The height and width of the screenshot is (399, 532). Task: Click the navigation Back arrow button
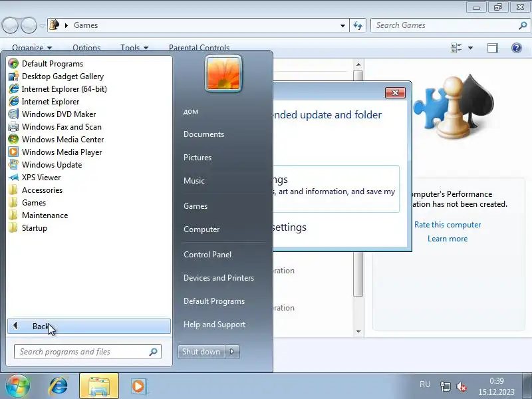[x=11, y=25]
